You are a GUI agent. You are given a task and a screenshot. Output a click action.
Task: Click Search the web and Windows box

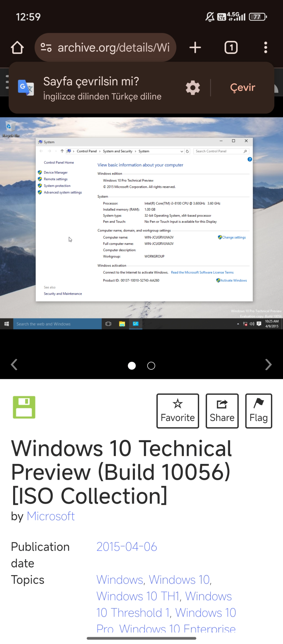(x=57, y=324)
